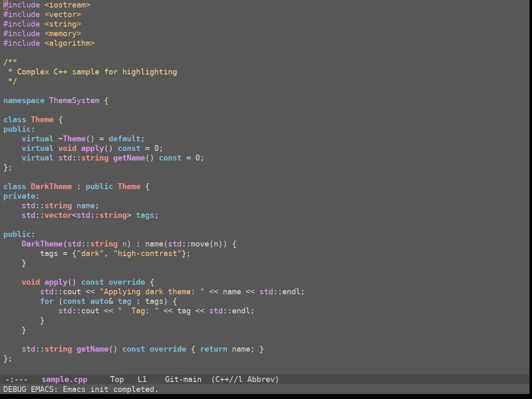Click the '~Theme' destructor name
This screenshot has width=532, height=399.
(72, 139)
